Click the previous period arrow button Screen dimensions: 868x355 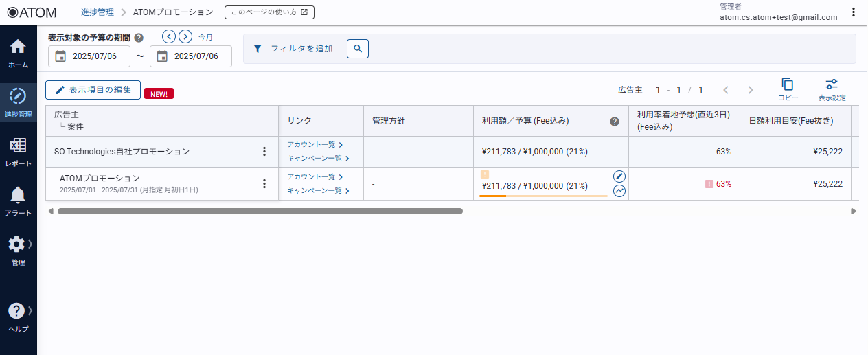tap(169, 36)
